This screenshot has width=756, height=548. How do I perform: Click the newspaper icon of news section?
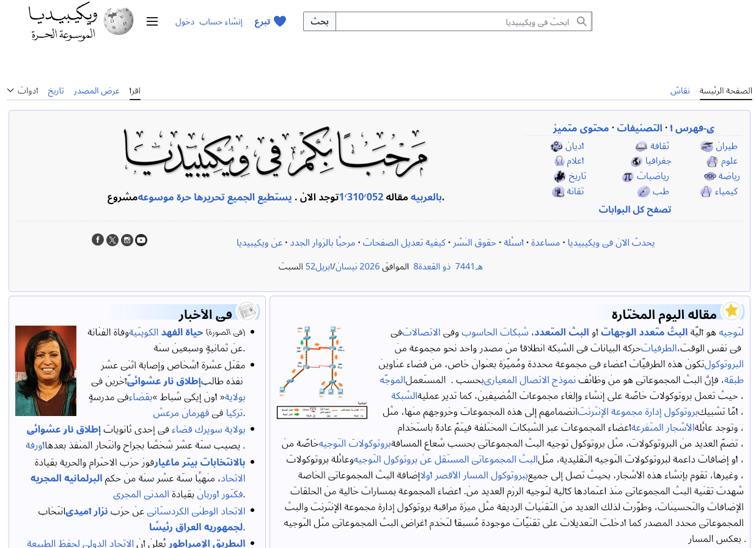(x=246, y=311)
